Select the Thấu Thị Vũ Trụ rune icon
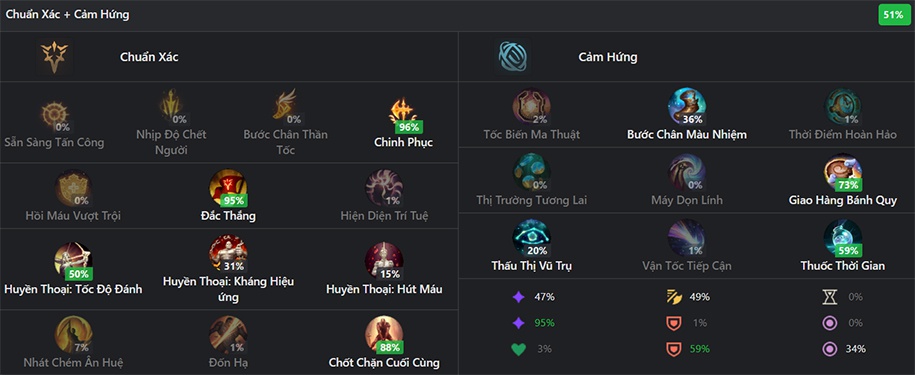Screen dimensions: 915x375 [x=532, y=238]
